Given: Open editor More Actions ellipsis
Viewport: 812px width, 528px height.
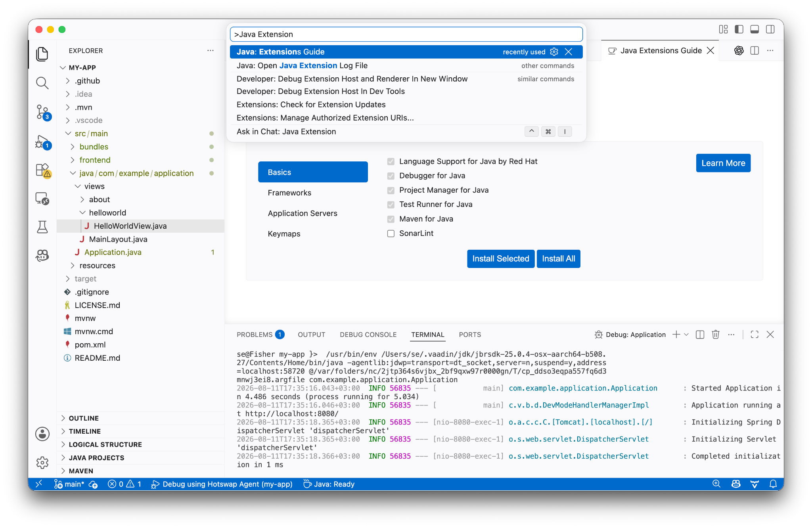Looking at the screenshot, I should pos(770,50).
